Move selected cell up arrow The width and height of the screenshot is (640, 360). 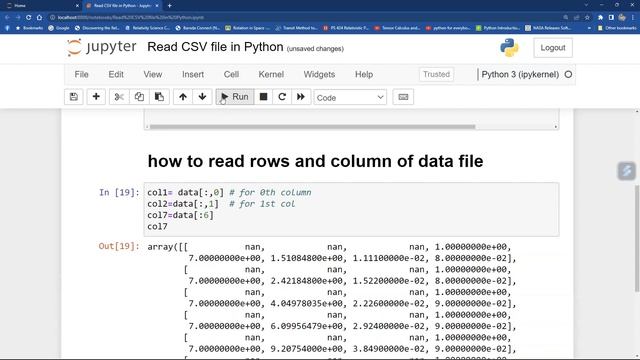click(x=183, y=97)
